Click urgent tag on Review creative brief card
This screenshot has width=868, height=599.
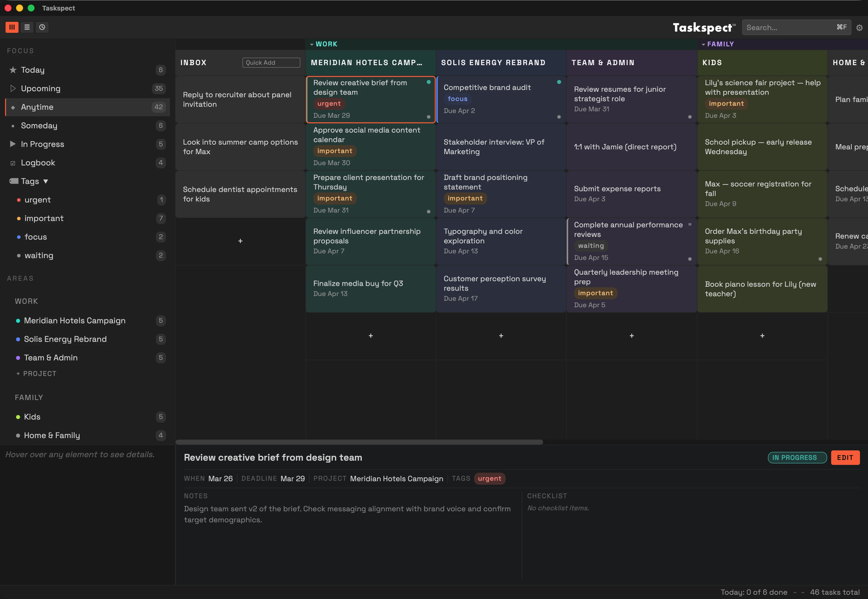329,104
